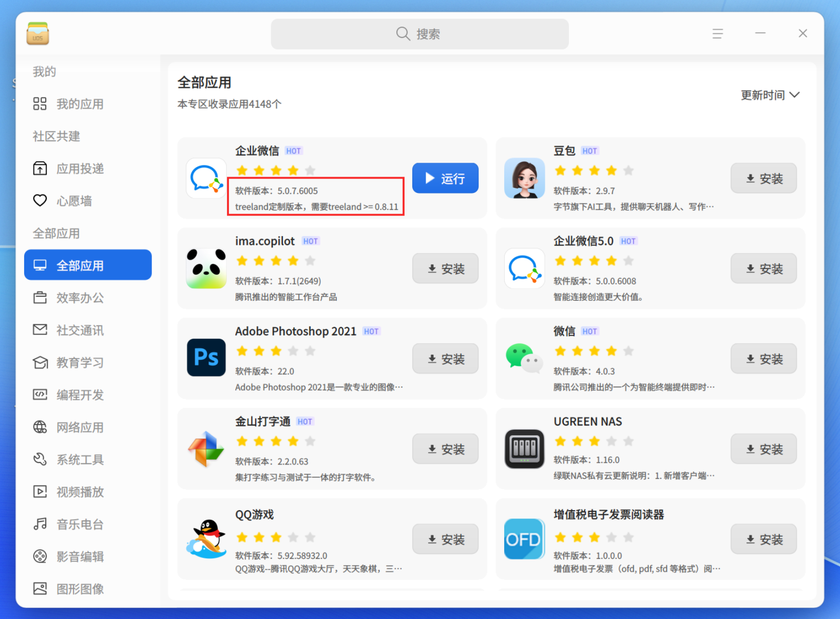Click the Adobe Photoshop Ps icon

coord(206,358)
